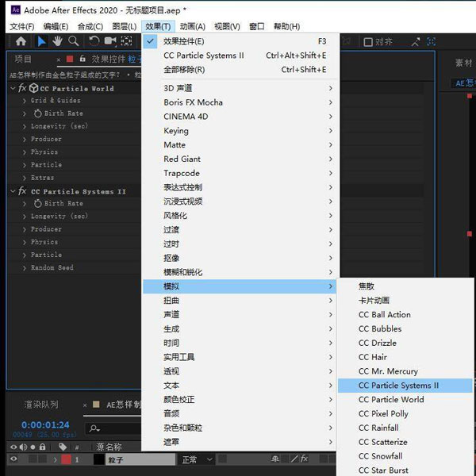
Task: Click fx icon of CC Particle Systems II
Action: (22, 191)
